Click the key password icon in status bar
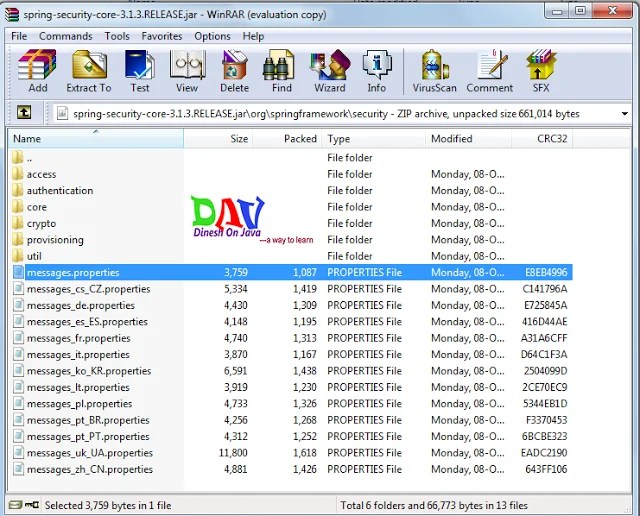Screen dimensions: 640x516 [x=32, y=505]
